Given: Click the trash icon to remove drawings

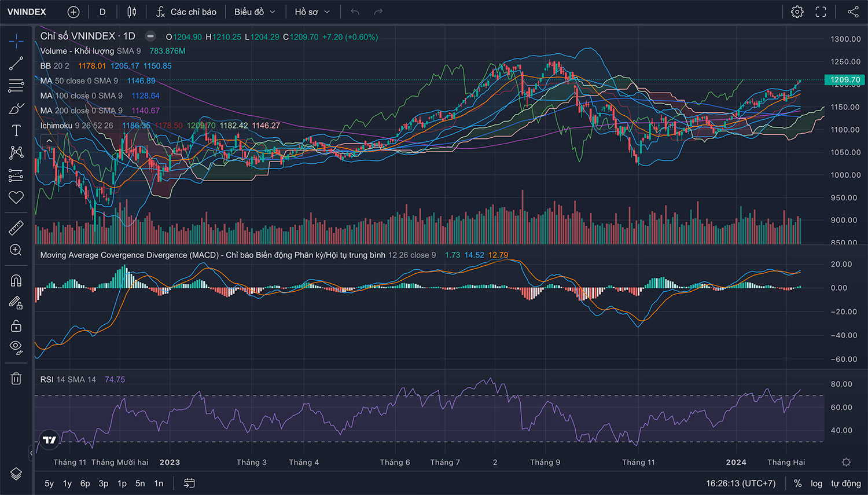Looking at the screenshot, I should 16,379.
